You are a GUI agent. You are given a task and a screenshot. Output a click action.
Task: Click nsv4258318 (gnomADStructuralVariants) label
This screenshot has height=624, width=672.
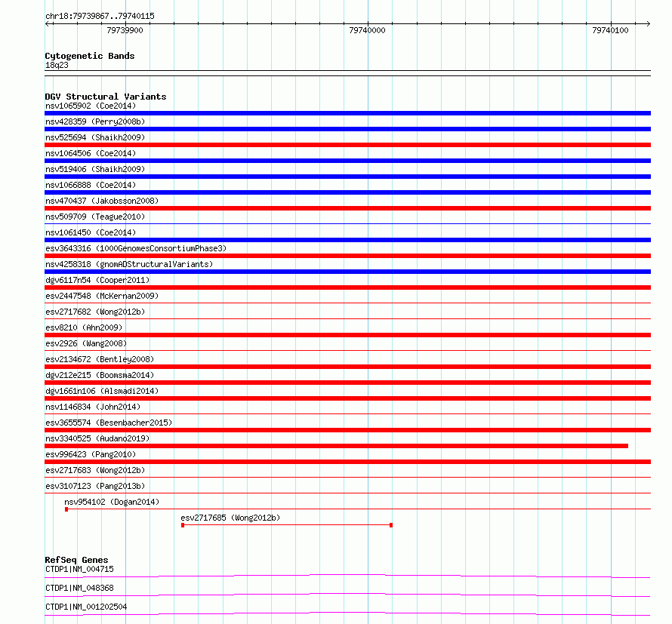129,264
